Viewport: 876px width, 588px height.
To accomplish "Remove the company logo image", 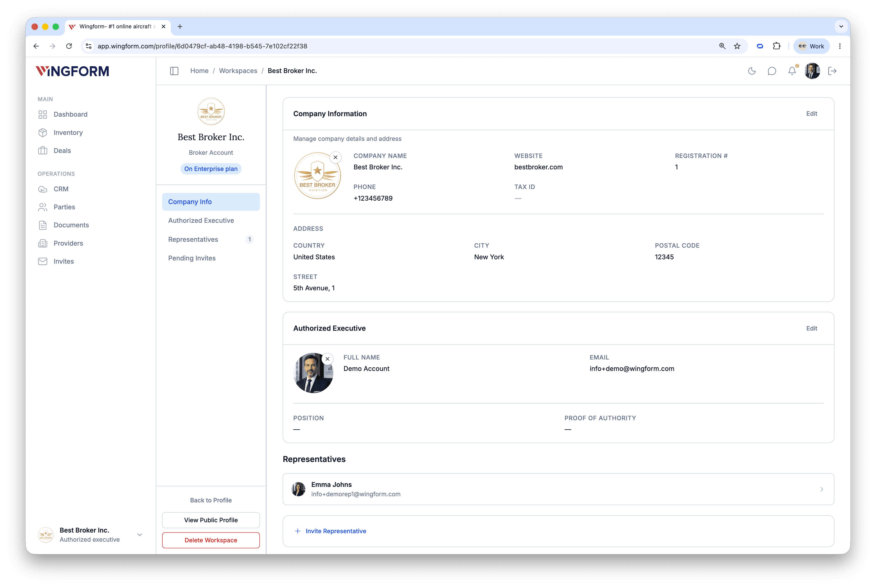I will coord(335,157).
